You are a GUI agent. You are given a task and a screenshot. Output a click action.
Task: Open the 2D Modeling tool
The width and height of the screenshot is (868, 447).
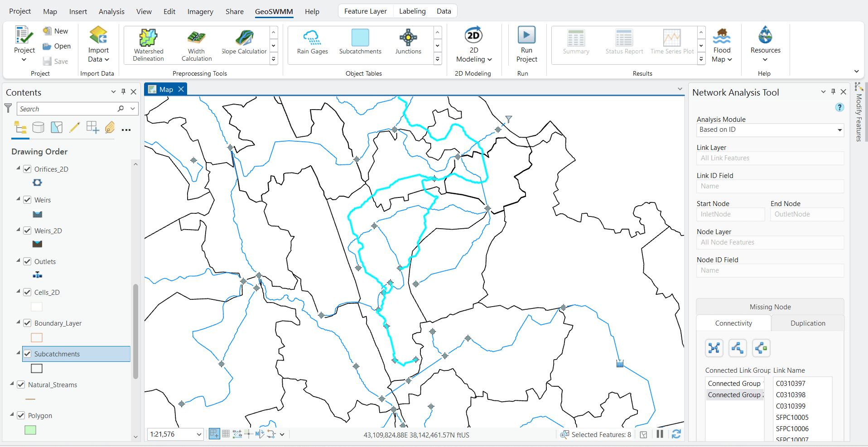[x=473, y=44]
